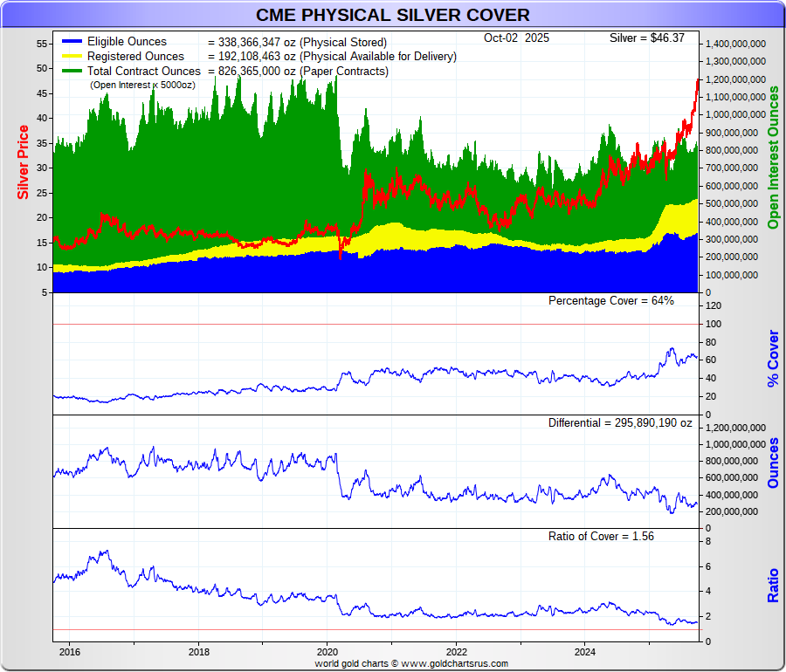Click the Silver = $46.37 price label
This screenshot has width=786, height=672.
[x=646, y=38]
